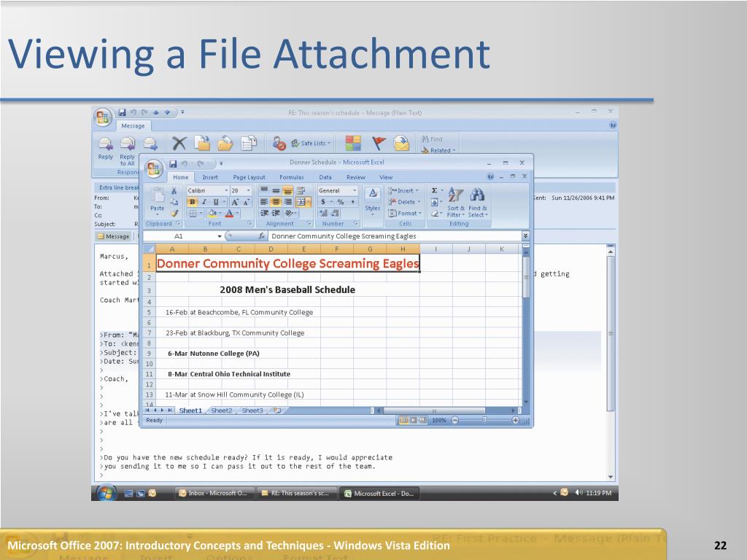Click the AutoSum sigma icon
The height and width of the screenshot is (560, 747).
pos(435,190)
